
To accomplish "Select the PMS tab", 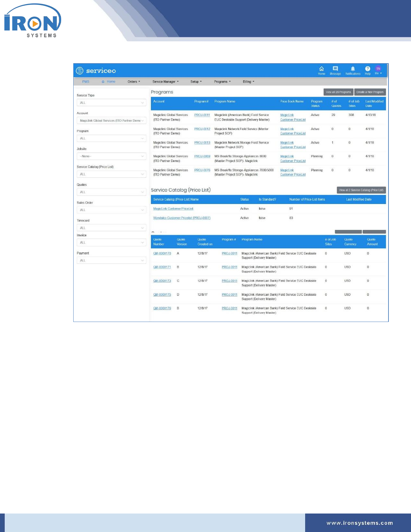I will coord(86,82).
